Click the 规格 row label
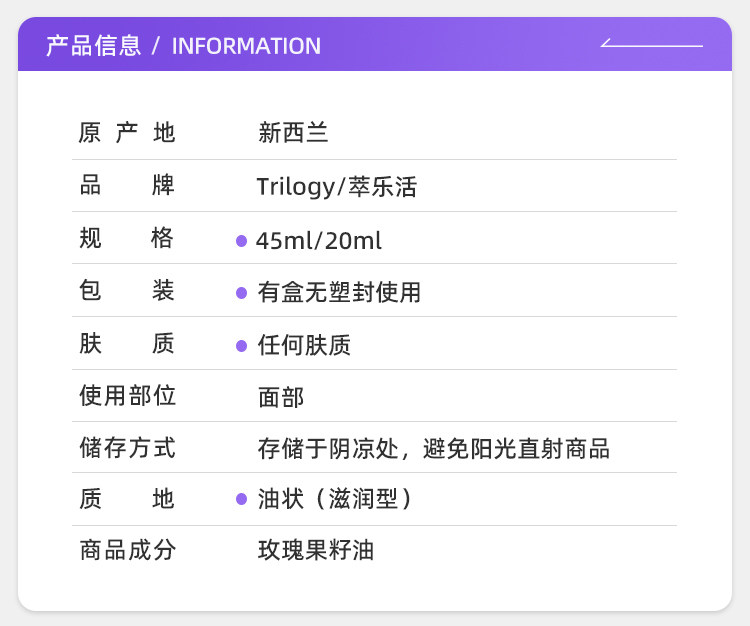750x626 pixels. pos(126,239)
